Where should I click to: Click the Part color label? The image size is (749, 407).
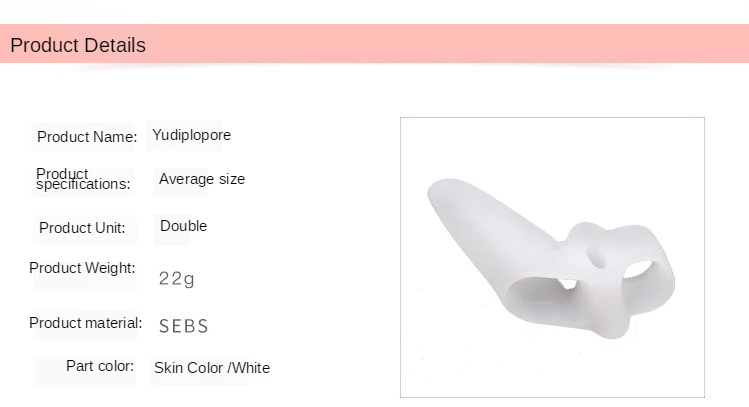click(x=100, y=366)
